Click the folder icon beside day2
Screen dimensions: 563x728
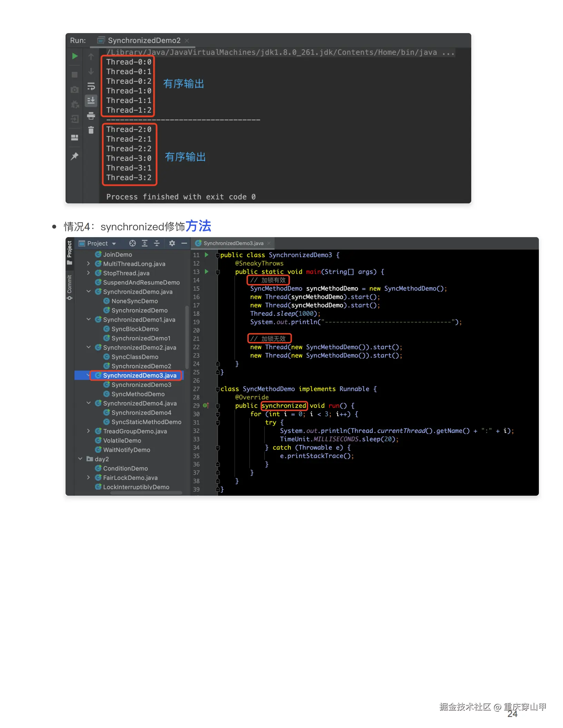click(90, 459)
